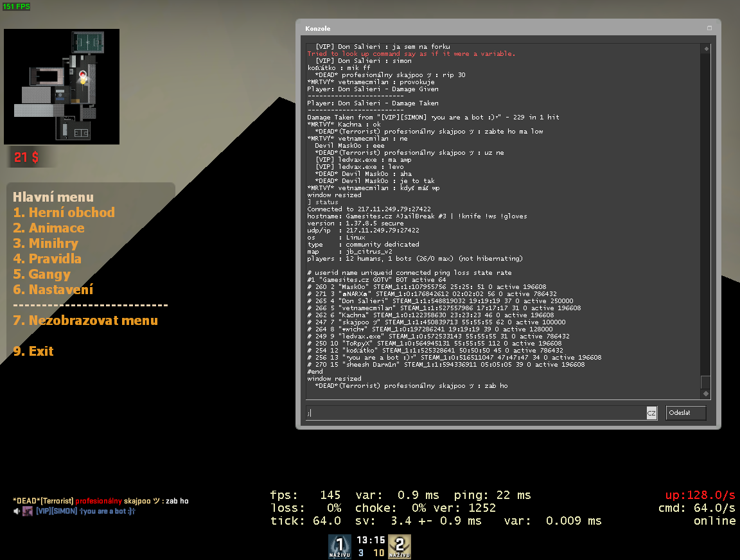The width and height of the screenshot is (740, 560).
Task: Click the speaking player's avatar picture
Action: tap(28, 511)
